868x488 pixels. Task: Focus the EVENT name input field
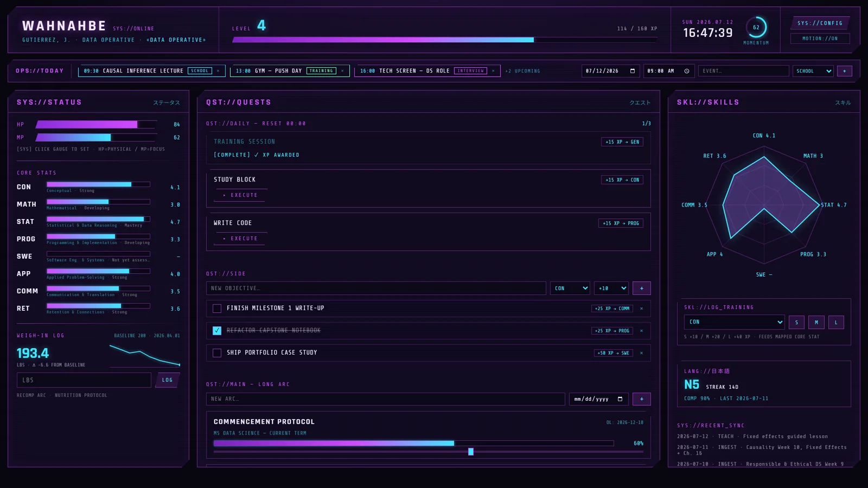[x=743, y=71]
